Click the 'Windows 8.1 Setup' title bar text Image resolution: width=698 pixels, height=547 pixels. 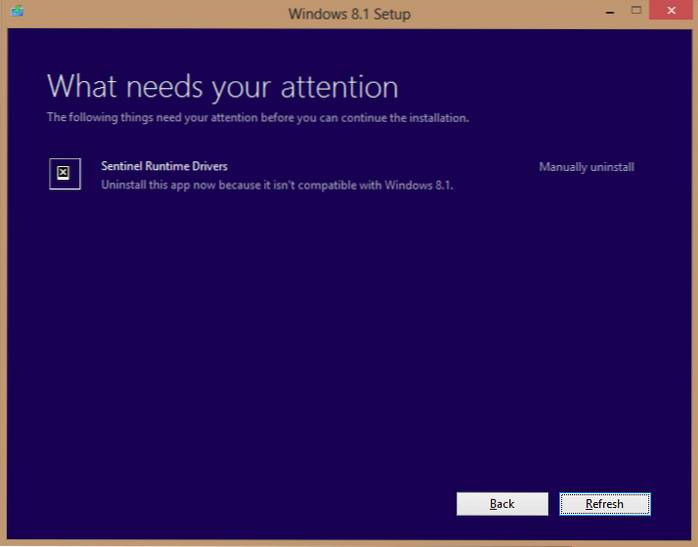pyautogui.click(x=349, y=13)
